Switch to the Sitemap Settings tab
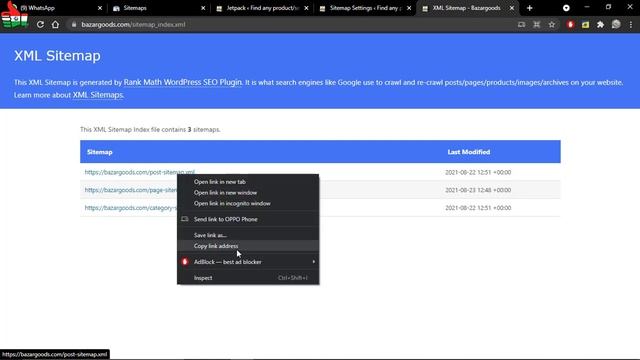This screenshot has width=640, height=360. pyautogui.click(x=365, y=8)
